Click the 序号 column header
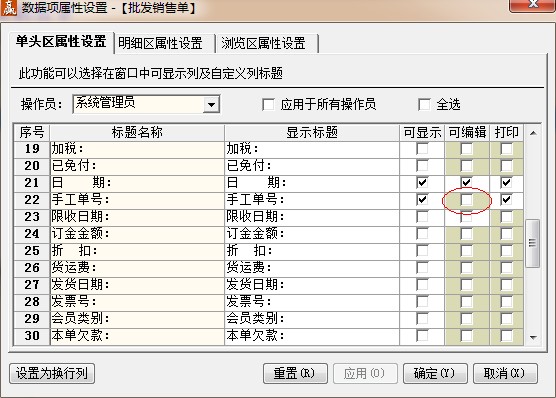The height and width of the screenshot is (398, 556). tap(32, 133)
